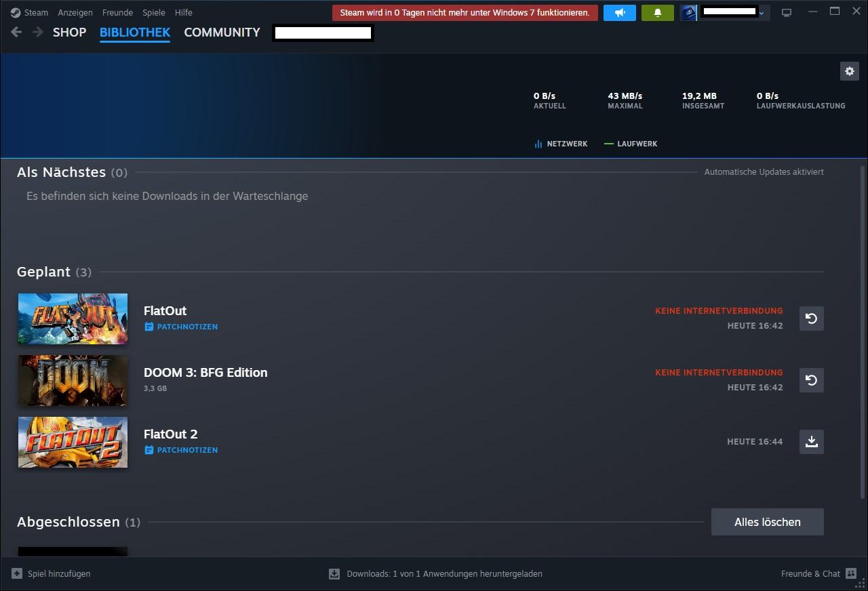Open FlatOut PATCHNOTIZEN link
Viewport: 868px width, 591px height.
coord(187,327)
